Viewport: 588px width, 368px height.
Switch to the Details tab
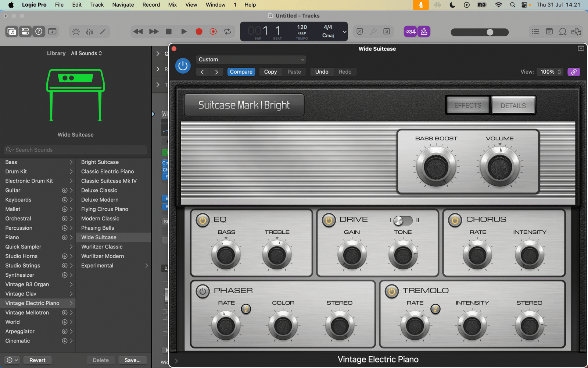pyautogui.click(x=513, y=106)
